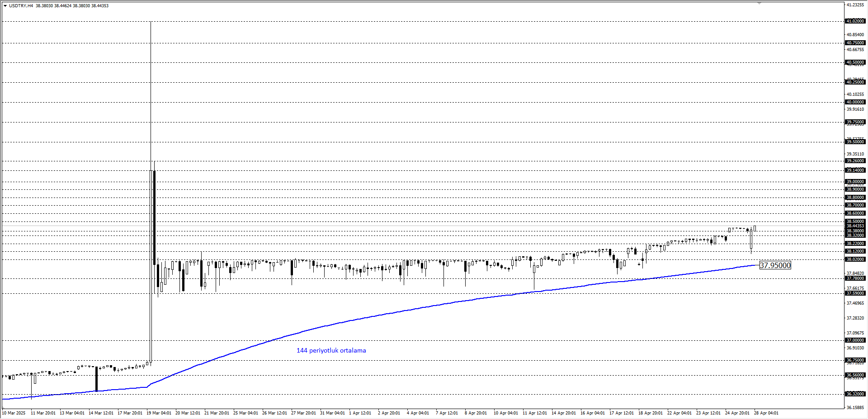Click the 39.75000 price level tag
The width and height of the screenshot is (868, 419).
point(855,122)
